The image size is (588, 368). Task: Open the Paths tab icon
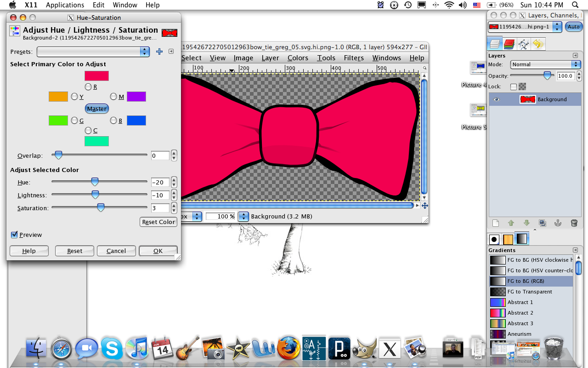pos(523,44)
